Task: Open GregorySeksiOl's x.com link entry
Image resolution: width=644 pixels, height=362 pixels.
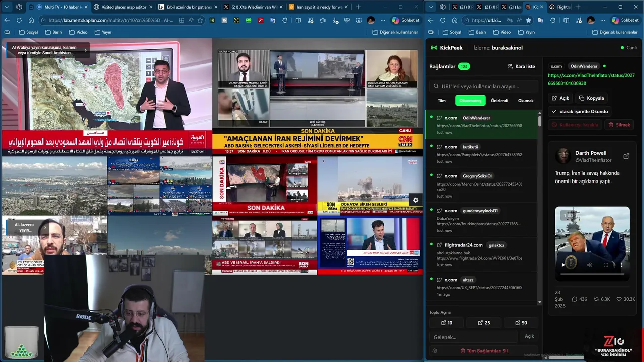Action: pyautogui.click(x=481, y=186)
